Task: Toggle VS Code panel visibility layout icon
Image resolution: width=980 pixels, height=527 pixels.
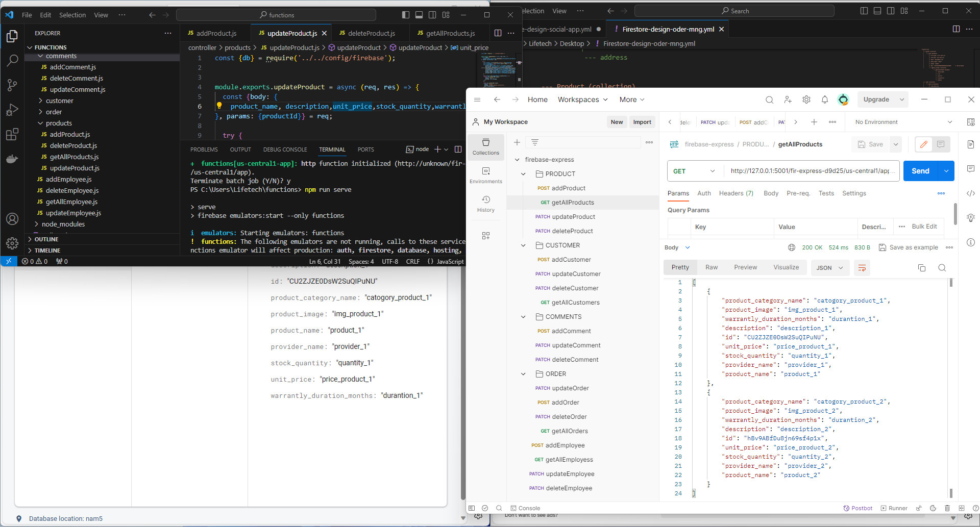Action: [419, 15]
